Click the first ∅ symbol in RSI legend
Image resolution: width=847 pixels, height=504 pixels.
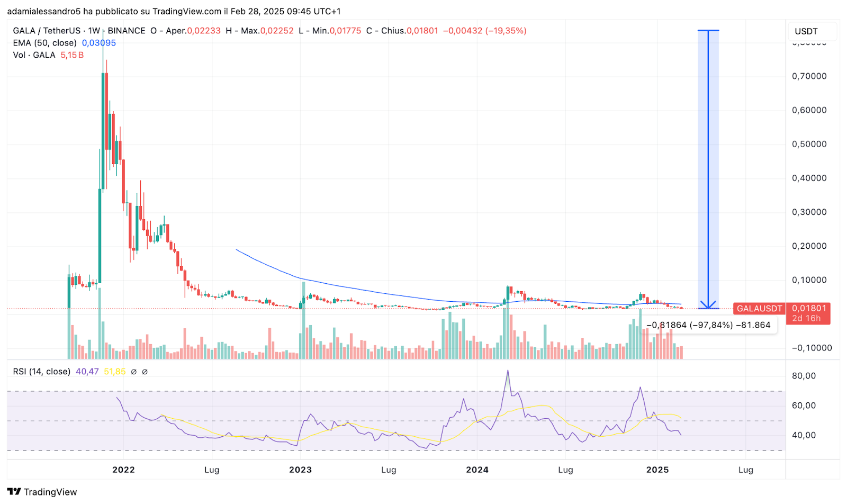click(133, 372)
